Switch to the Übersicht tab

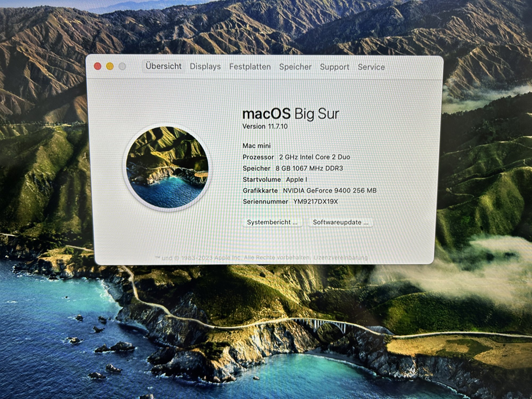163,66
